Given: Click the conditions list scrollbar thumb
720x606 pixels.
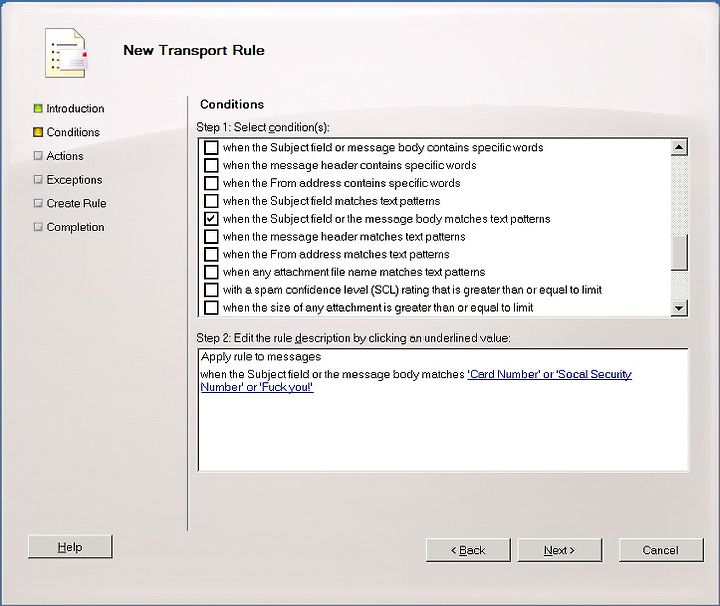Looking at the screenshot, I should tap(679, 252).
